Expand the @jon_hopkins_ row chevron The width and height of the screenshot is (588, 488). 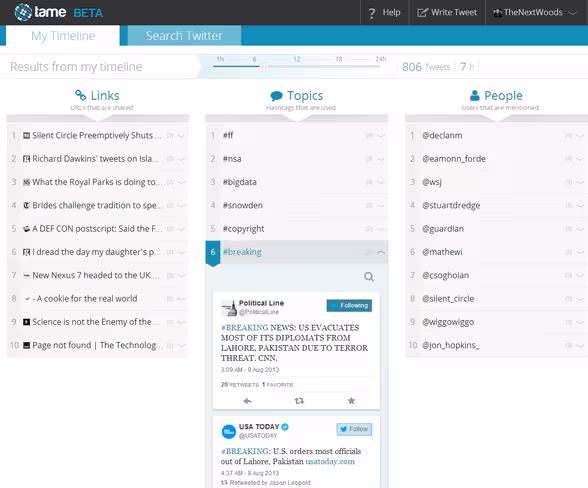[580, 345]
